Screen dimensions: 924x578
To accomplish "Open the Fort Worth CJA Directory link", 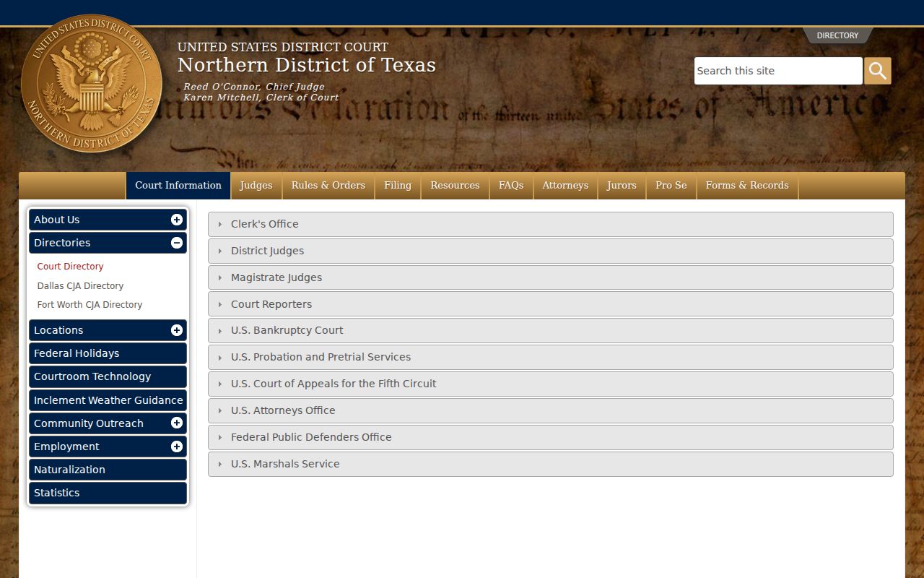I will click(x=90, y=305).
